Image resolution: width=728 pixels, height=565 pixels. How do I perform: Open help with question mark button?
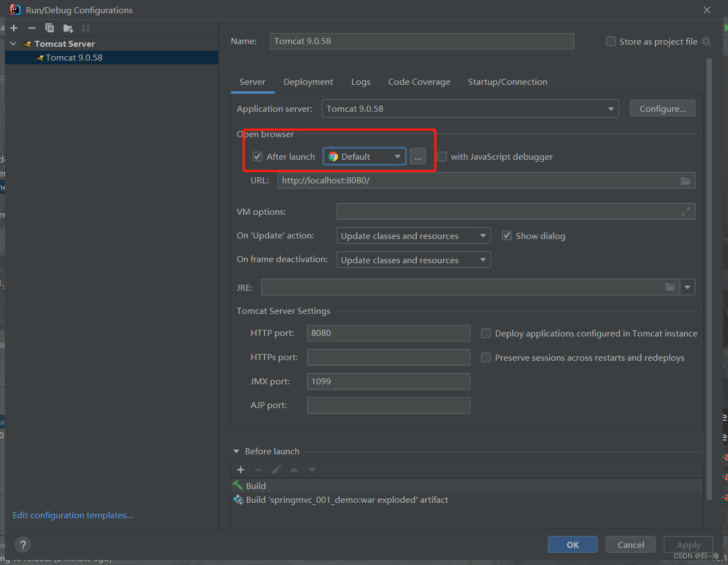click(23, 545)
